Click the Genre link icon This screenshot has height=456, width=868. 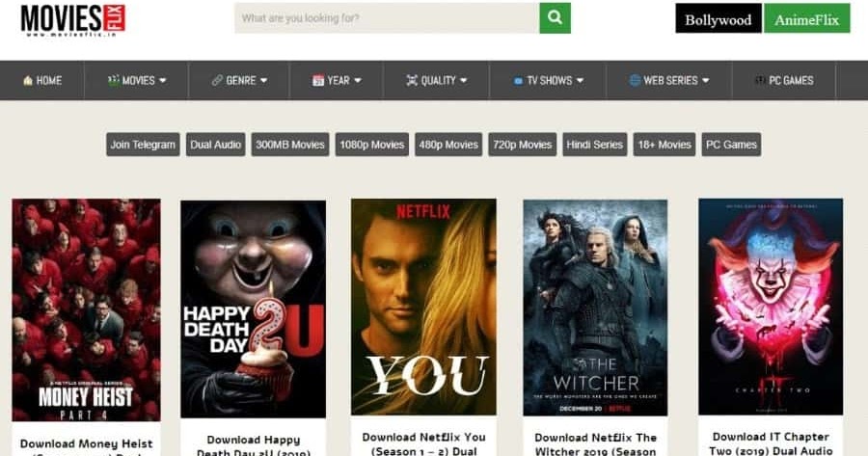click(217, 80)
